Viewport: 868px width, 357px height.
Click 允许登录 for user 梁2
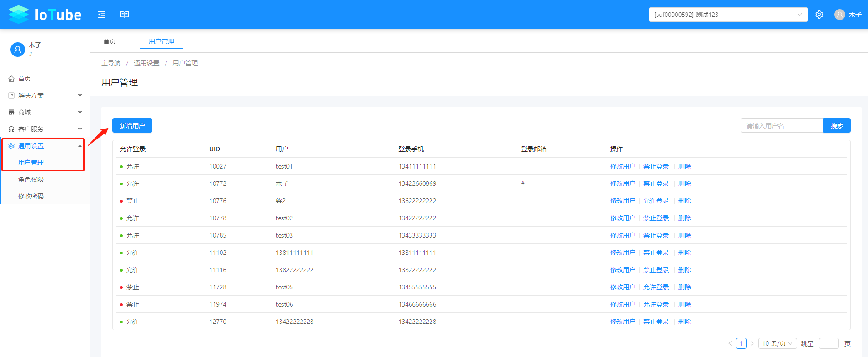point(656,201)
